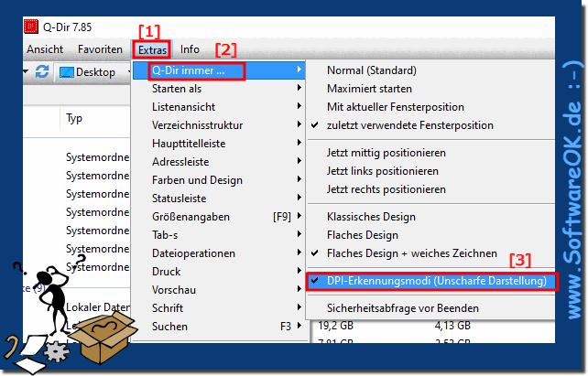Expand the Haupttitelleiste submenu
This screenshot has width=588, height=376.
pyautogui.click(x=219, y=144)
